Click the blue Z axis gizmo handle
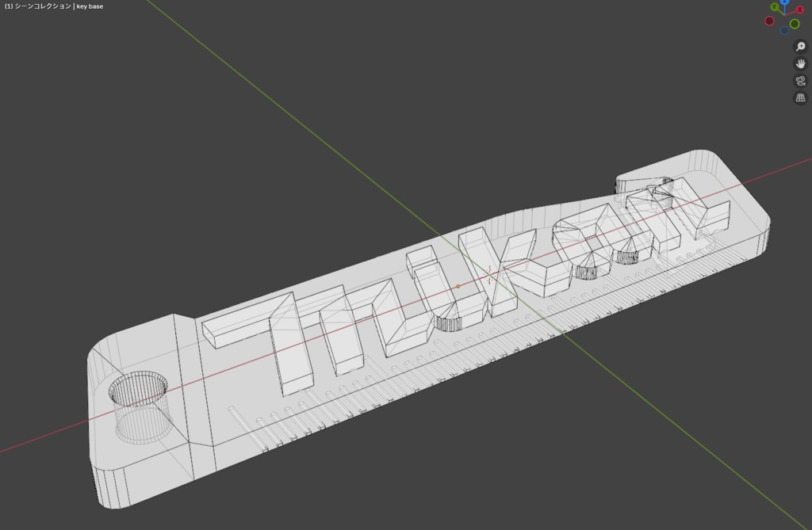 point(784,2)
